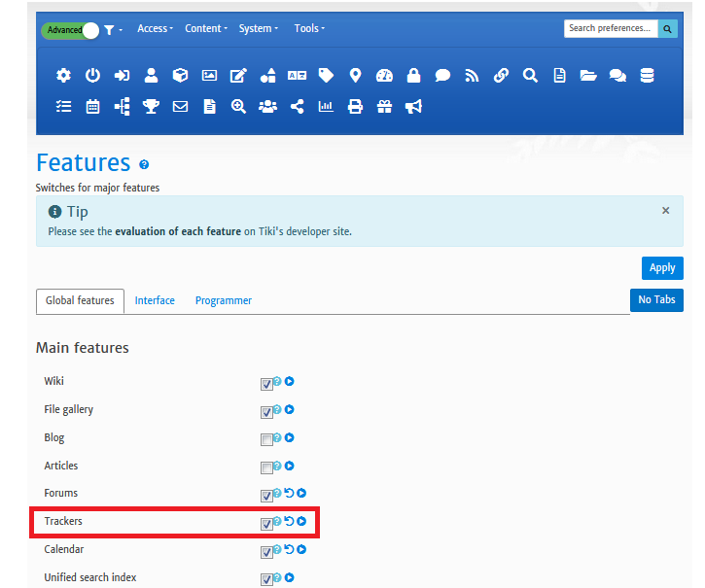This screenshot has height=588, width=705.
Task: Open the Access dropdown menu
Action: [155, 29]
